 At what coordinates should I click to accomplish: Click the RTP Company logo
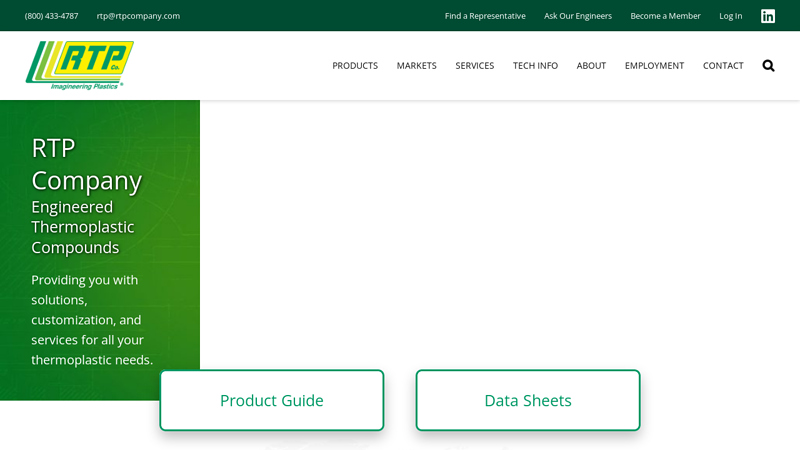[79, 65]
